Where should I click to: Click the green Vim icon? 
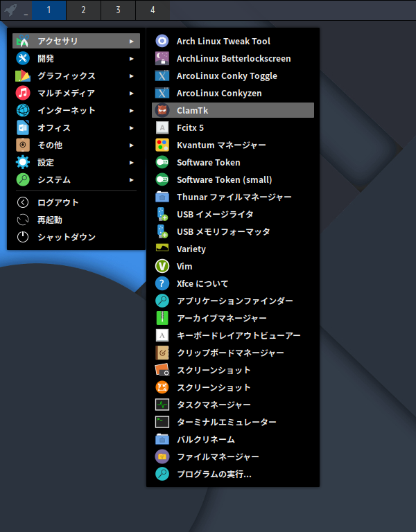pos(162,266)
